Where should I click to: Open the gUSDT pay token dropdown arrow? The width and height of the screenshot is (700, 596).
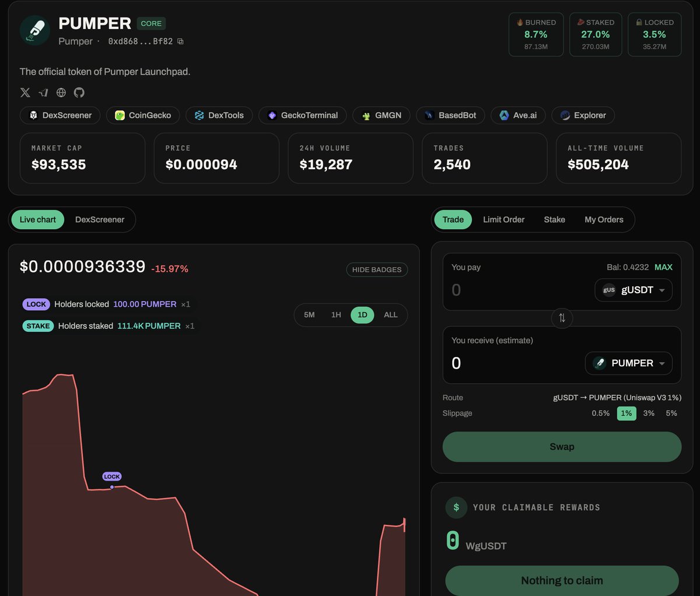[x=661, y=290]
